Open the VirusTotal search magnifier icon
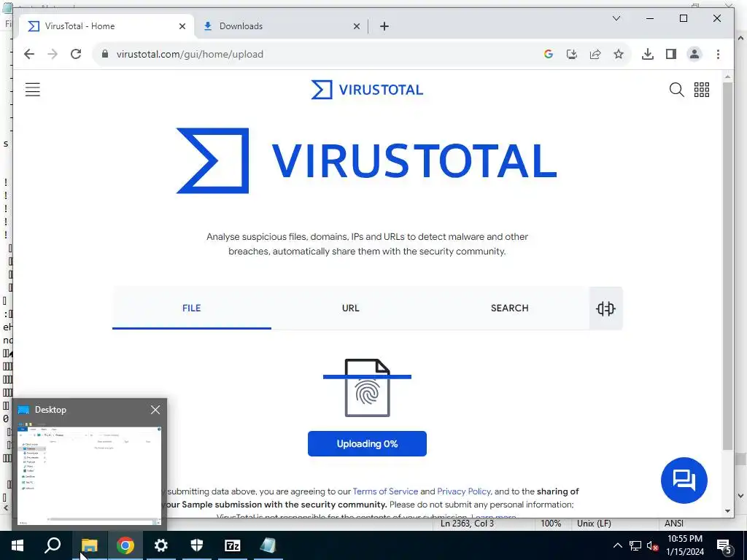Viewport: 747px width, 560px height. [676, 90]
